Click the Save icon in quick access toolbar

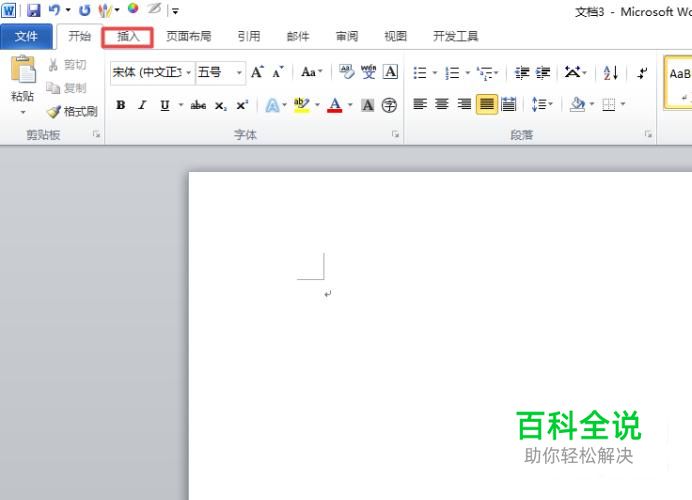click(34, 10)
